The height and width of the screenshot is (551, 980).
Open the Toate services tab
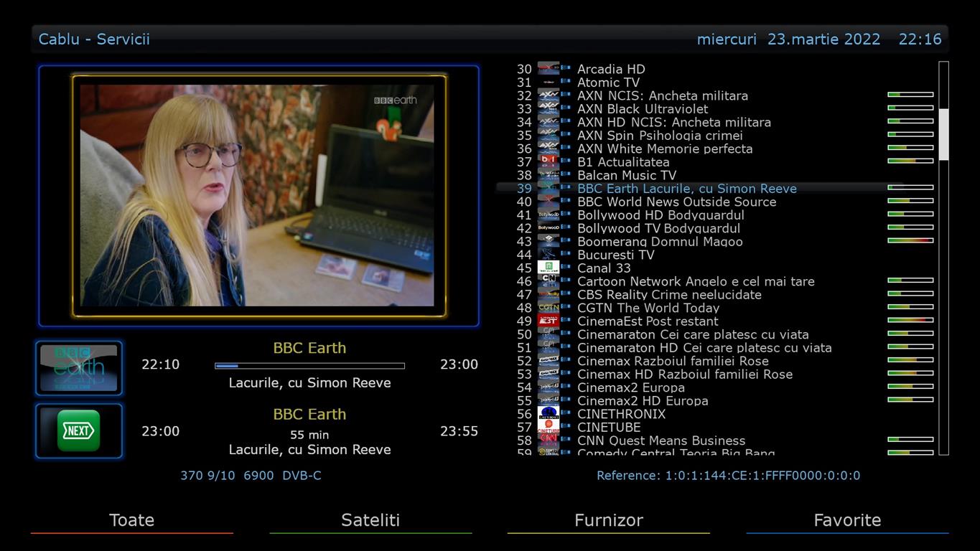click(132, 520)
